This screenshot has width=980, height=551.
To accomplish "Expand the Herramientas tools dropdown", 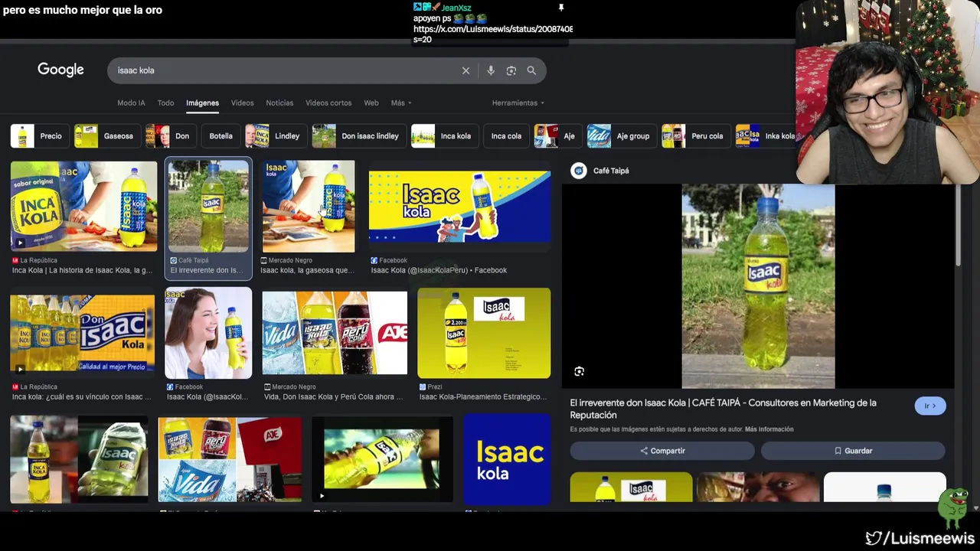I will click(518, 103).
